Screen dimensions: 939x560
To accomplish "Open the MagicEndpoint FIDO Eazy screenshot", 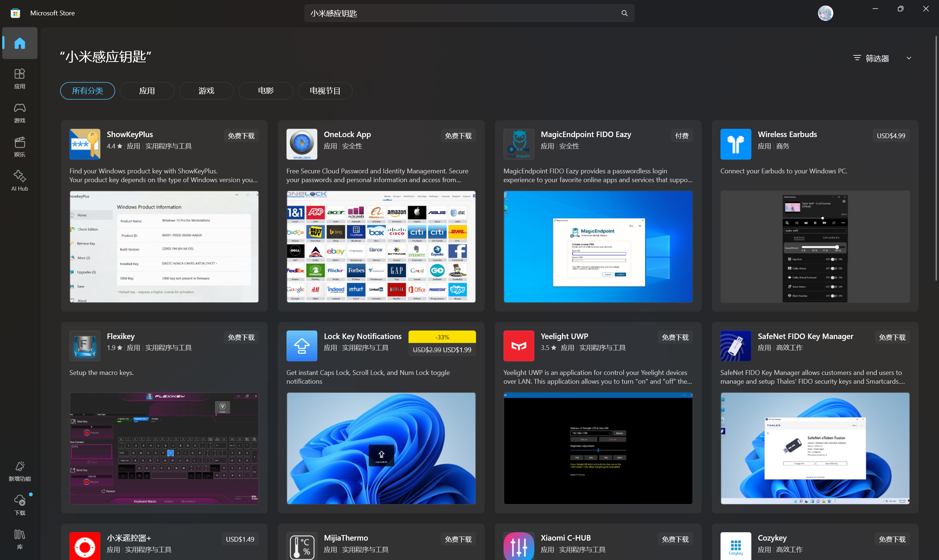I will pyautogui.click(x=598, y=247).
